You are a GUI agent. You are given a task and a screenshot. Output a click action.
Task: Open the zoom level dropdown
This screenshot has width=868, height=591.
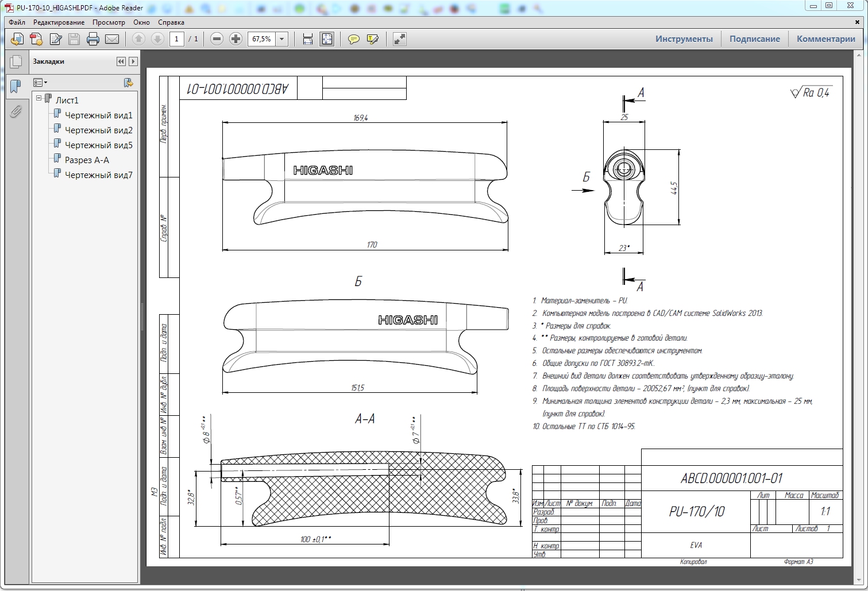coord(282,39)
